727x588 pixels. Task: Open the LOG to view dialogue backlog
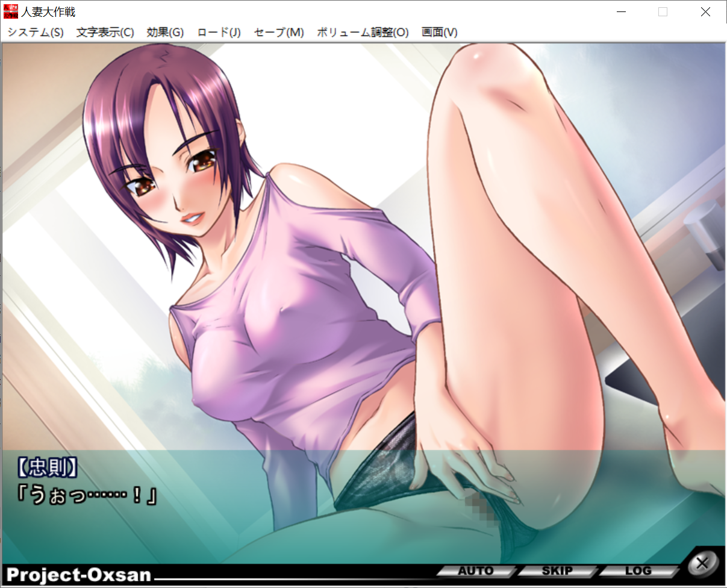pyautogui.click(x=640, y=570)
